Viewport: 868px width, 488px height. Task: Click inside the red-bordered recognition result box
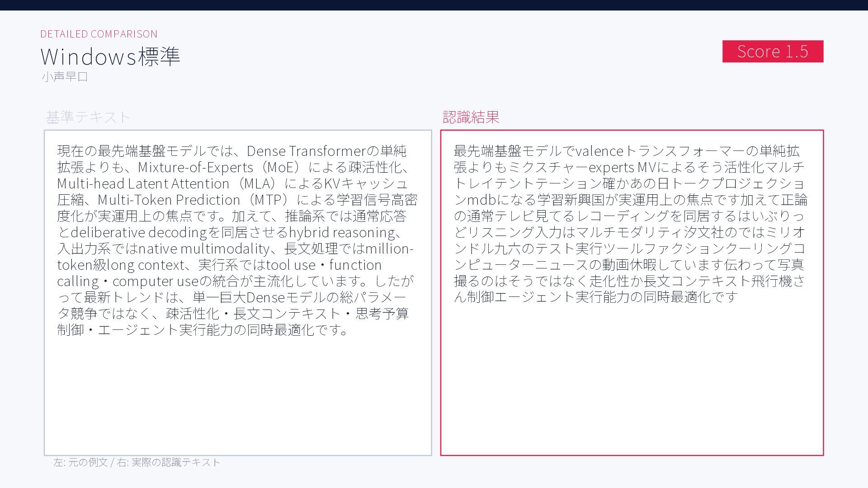[x=632, y=380]
